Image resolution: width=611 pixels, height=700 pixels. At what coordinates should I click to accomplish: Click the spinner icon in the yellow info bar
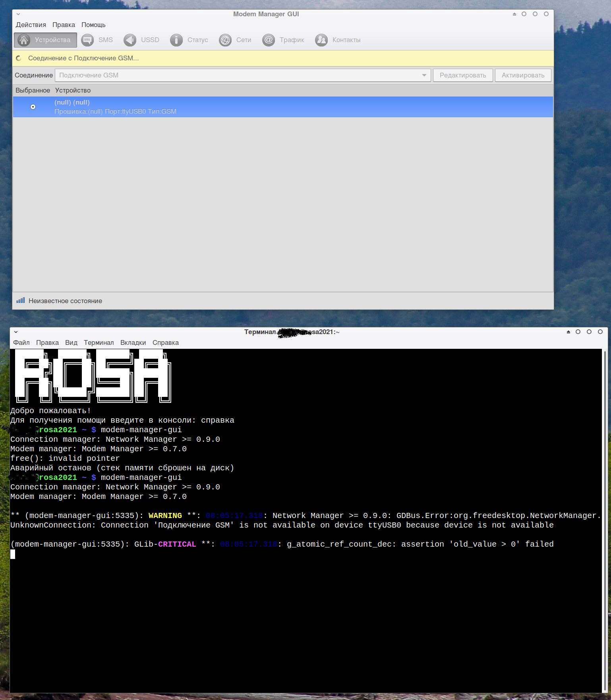pos(19,58)
